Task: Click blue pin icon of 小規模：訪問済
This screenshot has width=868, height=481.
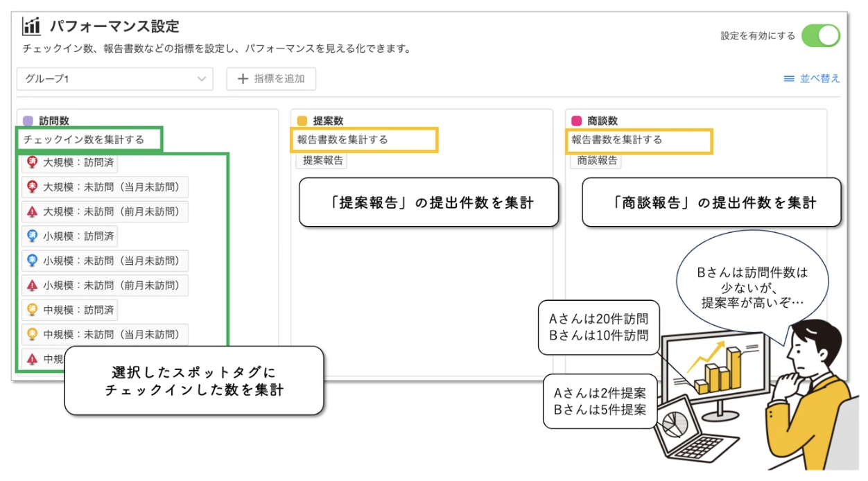Action: [x=32, y=236]
